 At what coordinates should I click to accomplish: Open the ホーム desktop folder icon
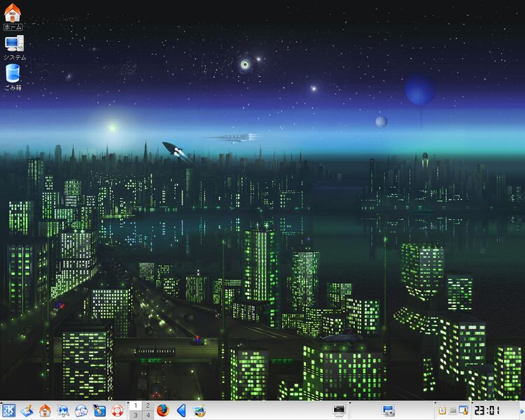coord(13,13)
